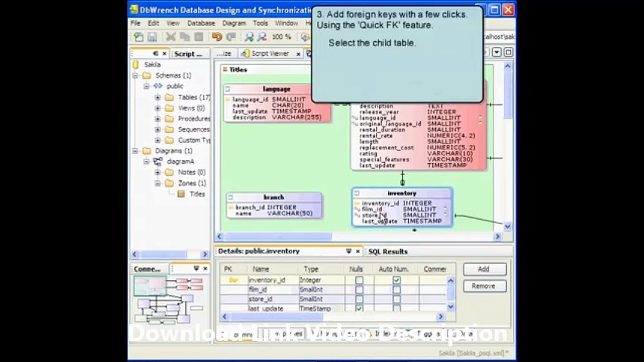Open the Database menu
The width and height of the screenshot is (644, 362).
[x=201, y=23]
